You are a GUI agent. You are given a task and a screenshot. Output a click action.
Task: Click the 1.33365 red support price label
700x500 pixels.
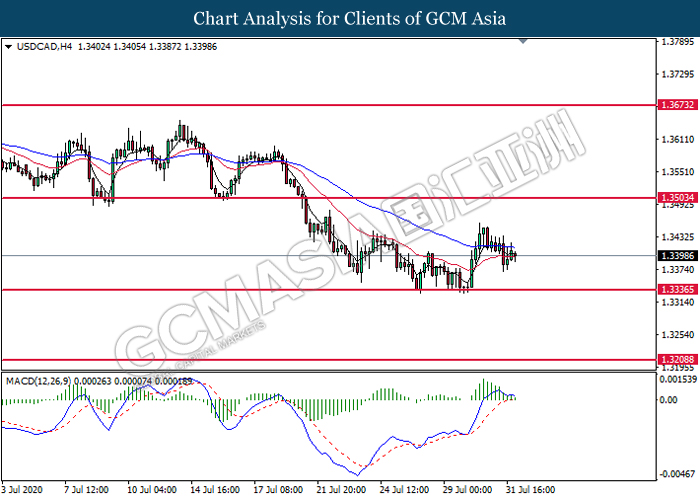677,290
